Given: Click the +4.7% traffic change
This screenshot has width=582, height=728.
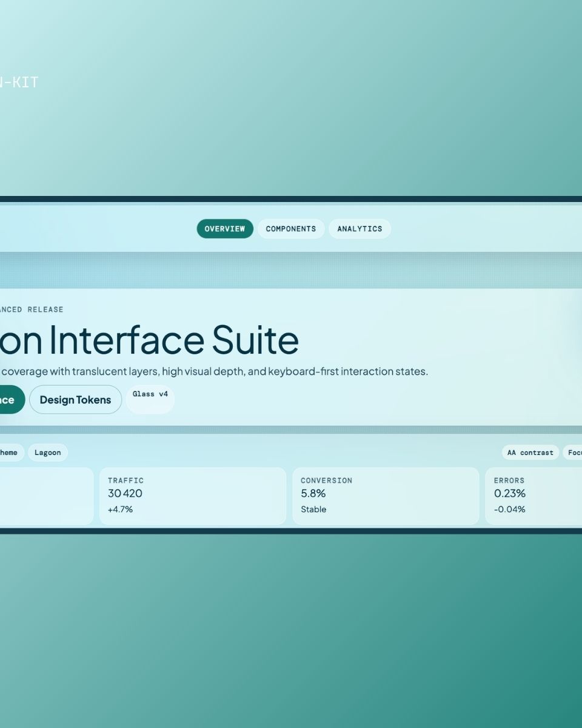Looking at the screenshot, I should click(x=120, y=510).
